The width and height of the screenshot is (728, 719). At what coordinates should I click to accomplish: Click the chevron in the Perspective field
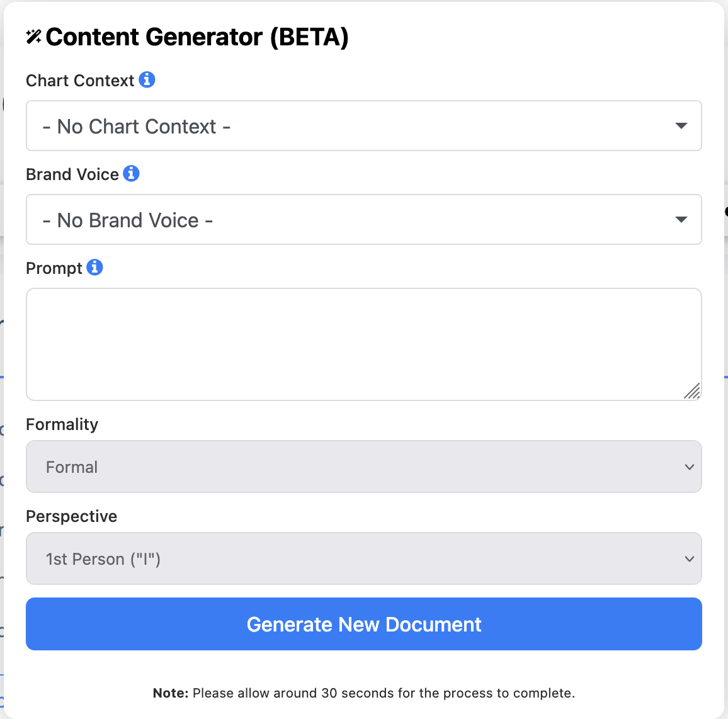[x=690, y=559]
